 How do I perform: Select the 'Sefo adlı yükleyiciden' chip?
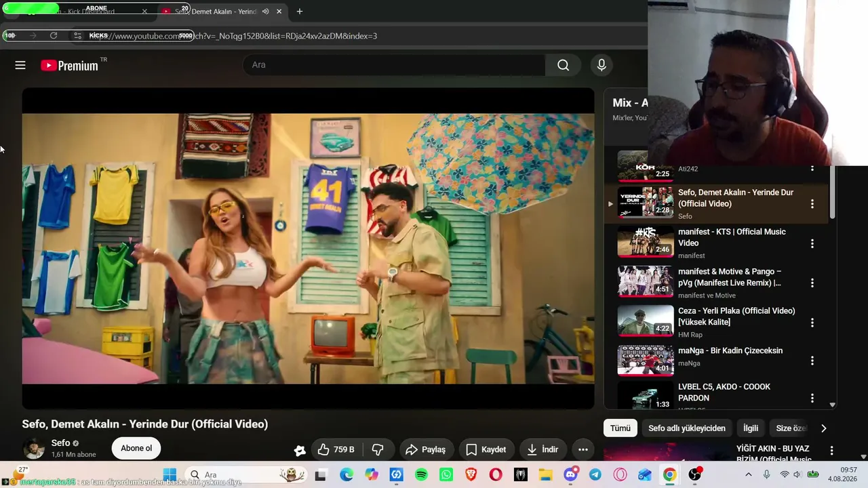click(x=686, y=428)
